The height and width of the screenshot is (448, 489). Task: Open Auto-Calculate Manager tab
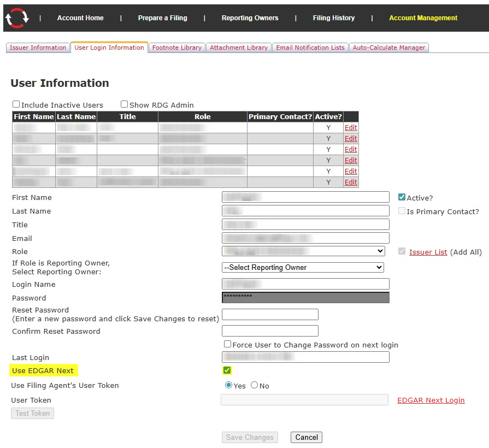[x=388, y=48]
